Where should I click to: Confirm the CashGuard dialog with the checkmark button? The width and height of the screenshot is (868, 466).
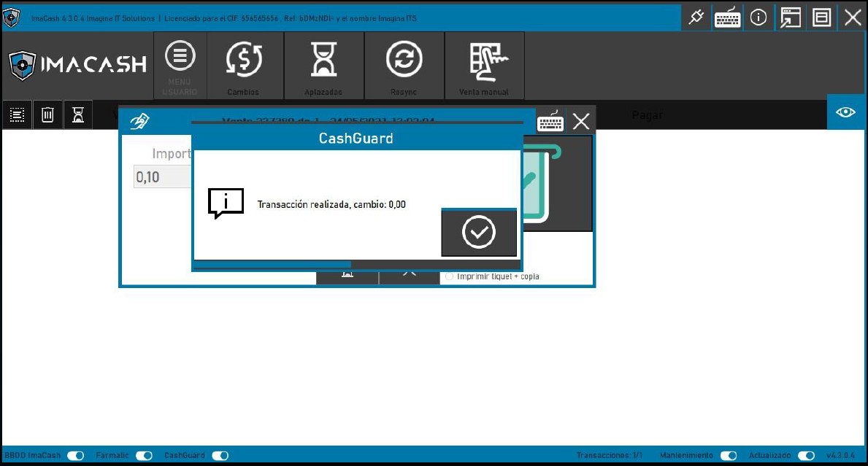[x=479, y=232]
